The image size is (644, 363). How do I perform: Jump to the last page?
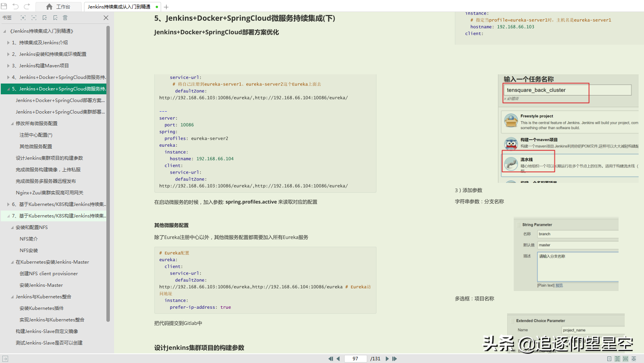[395, 359]
